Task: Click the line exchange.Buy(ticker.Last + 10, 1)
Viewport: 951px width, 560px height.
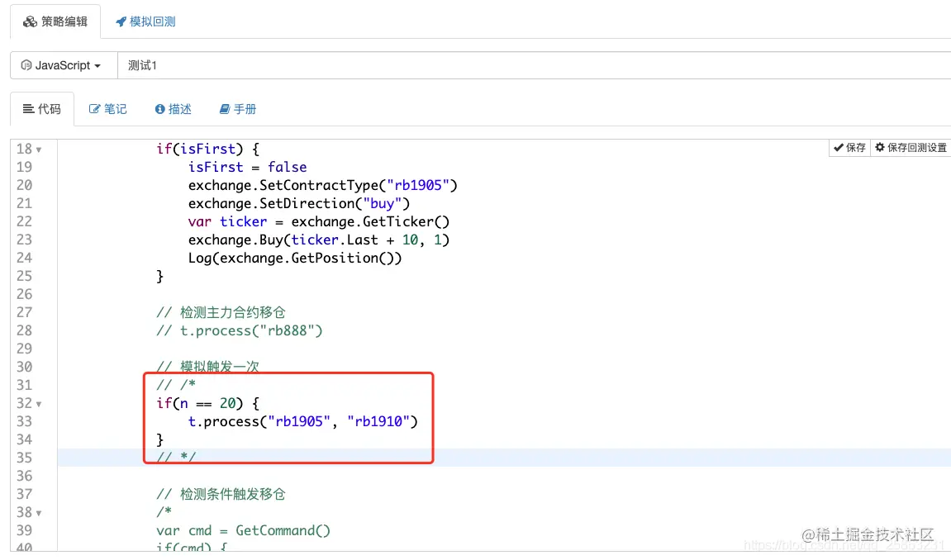Action: click(319, 240)
